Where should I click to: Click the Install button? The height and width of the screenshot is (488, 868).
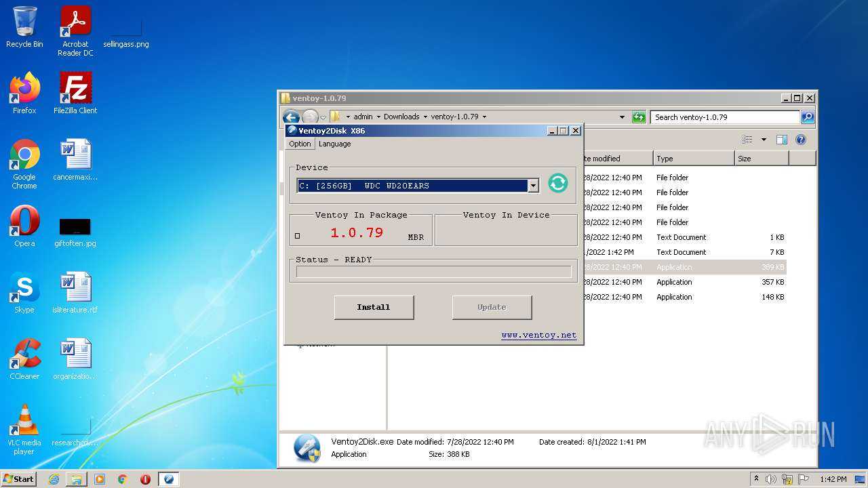pos(374,307)
